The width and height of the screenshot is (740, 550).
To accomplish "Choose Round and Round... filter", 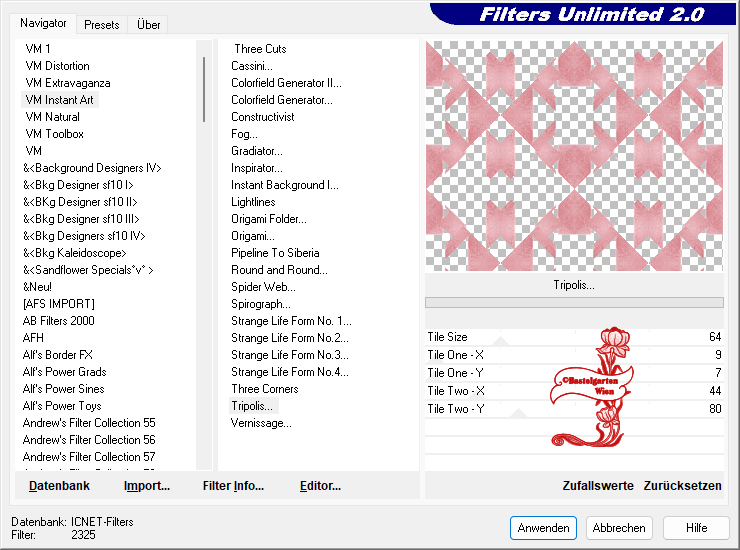I will click(279, 270).
